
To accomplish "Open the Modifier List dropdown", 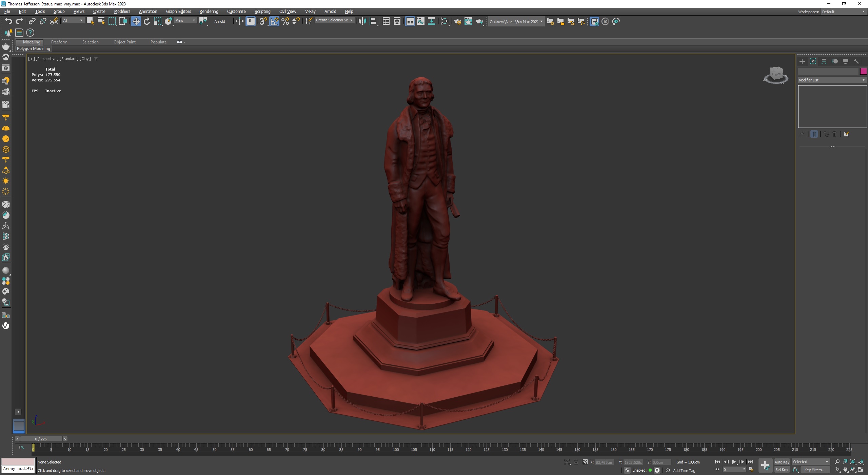I will click(832, 80).
